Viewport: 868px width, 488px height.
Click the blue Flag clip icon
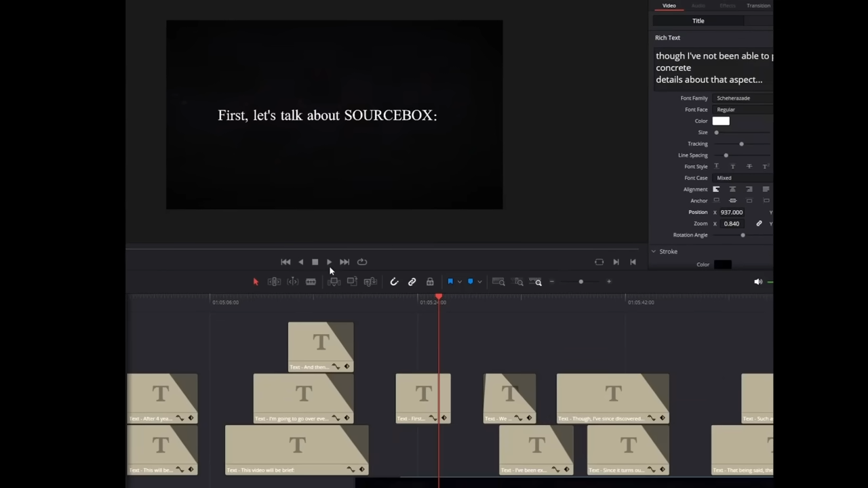click(x=450, y=282)
